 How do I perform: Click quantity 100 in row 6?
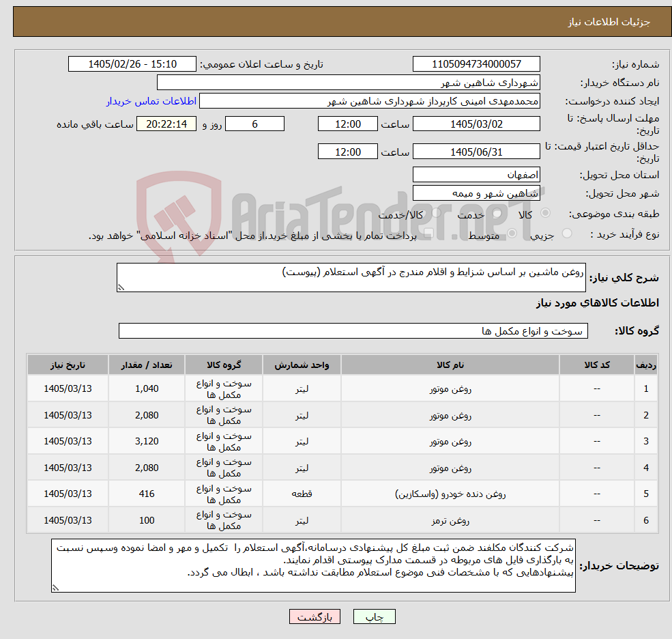[x=147, y=520]
